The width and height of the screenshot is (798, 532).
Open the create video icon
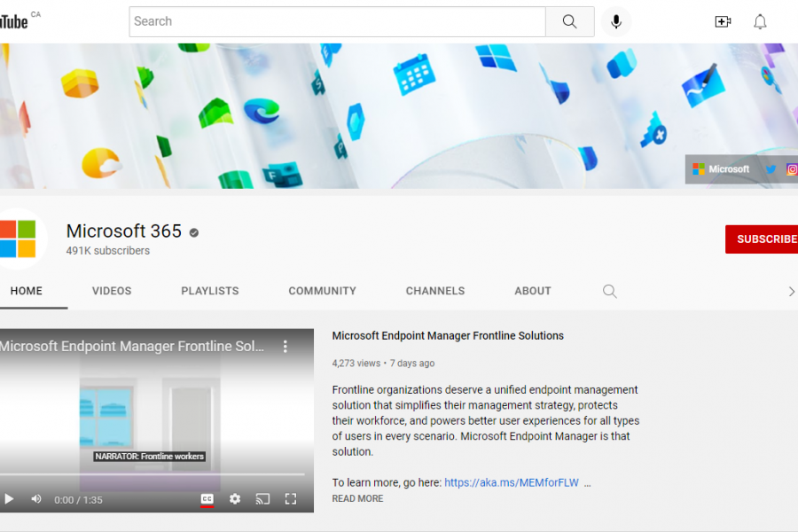coord(723,22)
